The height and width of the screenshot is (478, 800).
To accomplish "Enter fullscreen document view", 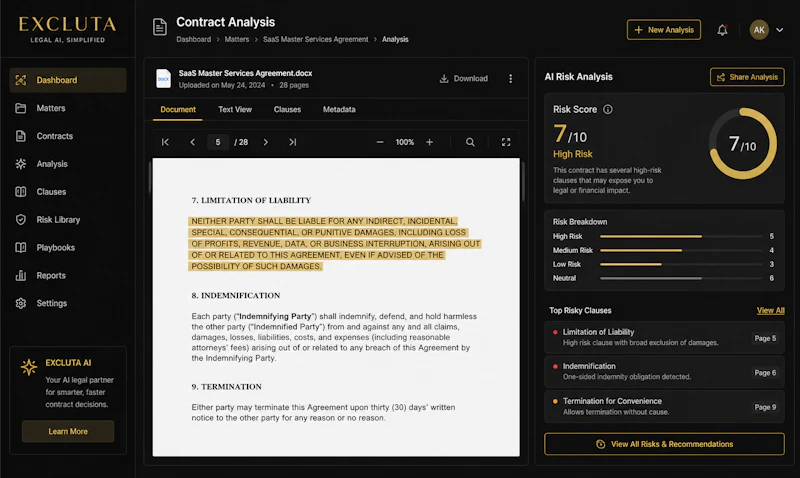I will (x=506, y=142).
